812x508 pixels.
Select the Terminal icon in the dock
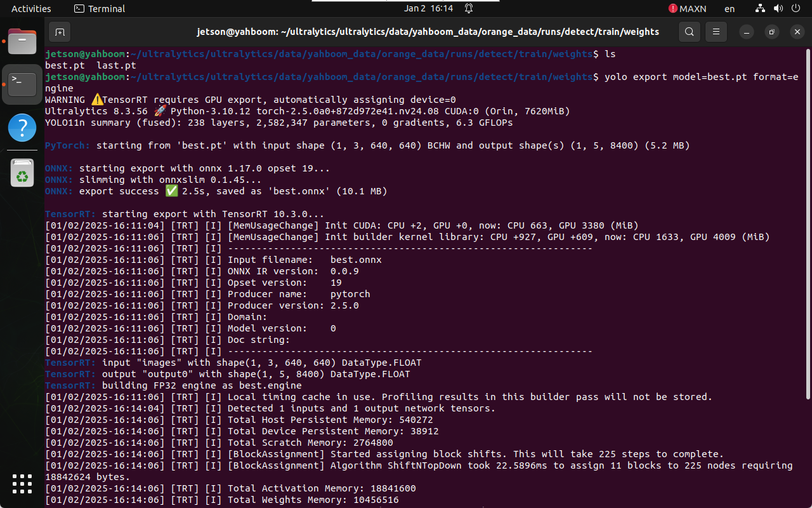(x=22, y=84)
